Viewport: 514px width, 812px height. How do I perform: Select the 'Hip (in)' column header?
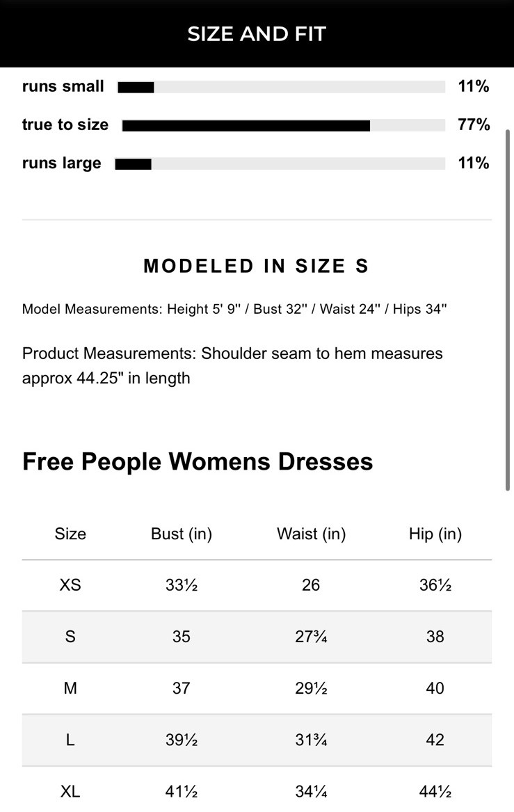(435, 534)
